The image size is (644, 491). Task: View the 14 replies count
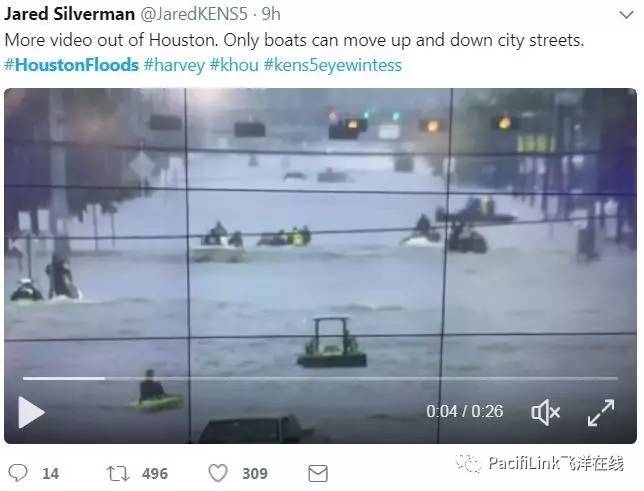click(51, 473)
